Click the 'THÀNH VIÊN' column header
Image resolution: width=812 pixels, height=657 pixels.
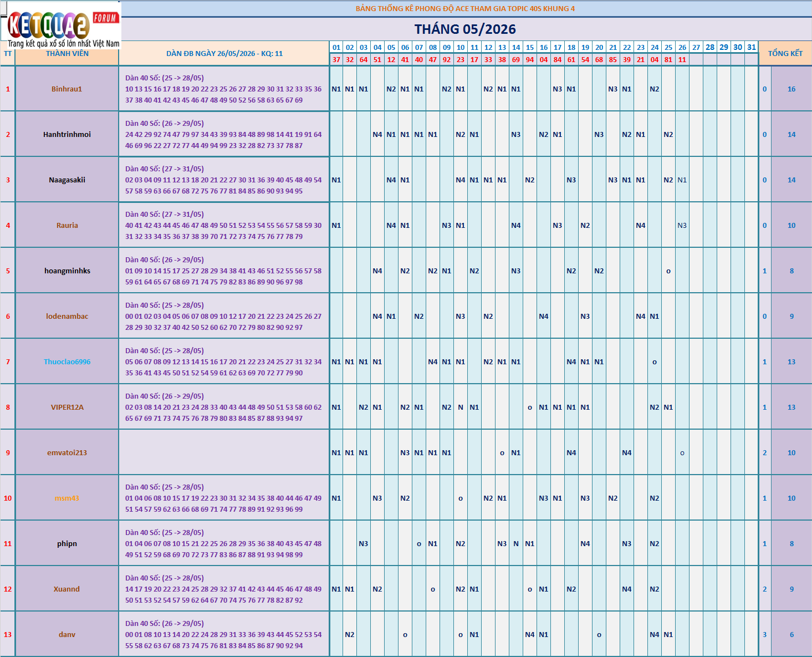point(67,53)
